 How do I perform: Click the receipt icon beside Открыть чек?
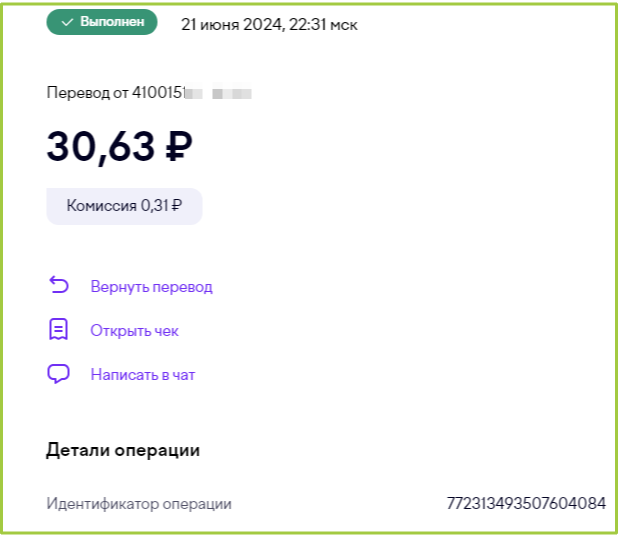point(58,329)
